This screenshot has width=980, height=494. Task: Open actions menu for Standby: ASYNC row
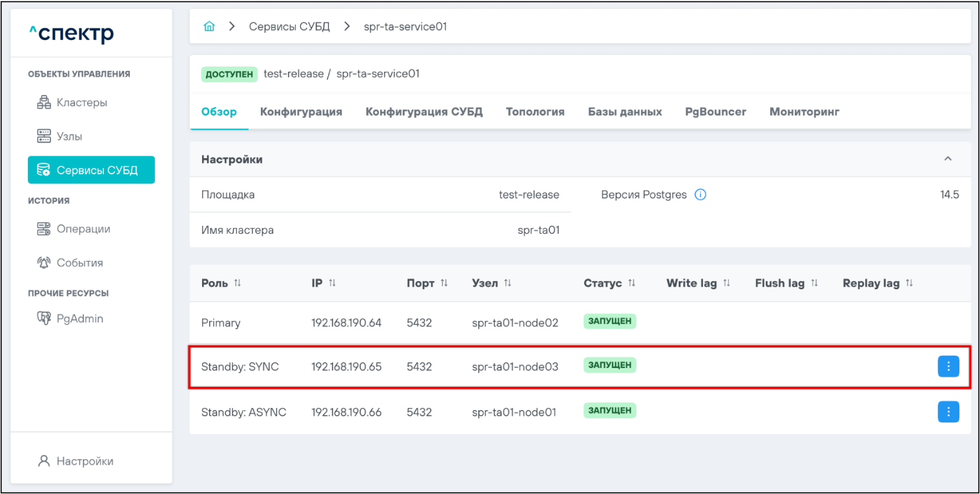tap(948, 411)
